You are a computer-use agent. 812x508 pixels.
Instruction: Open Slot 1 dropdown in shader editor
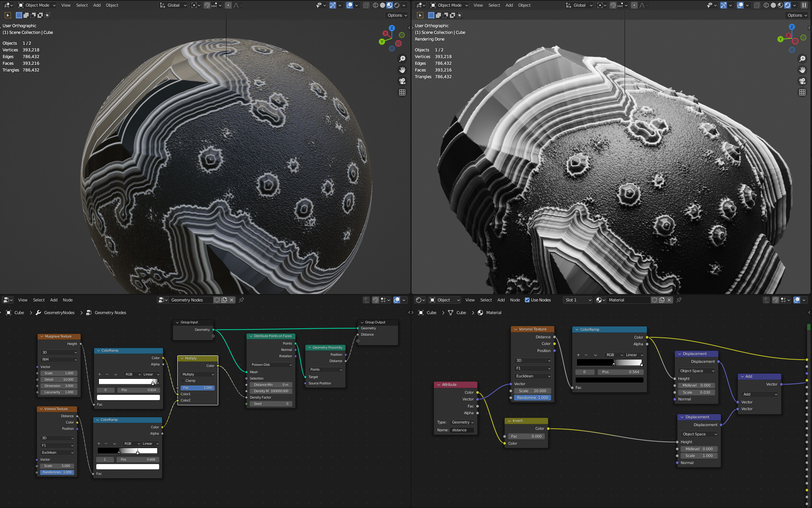(x=577, y=300)
